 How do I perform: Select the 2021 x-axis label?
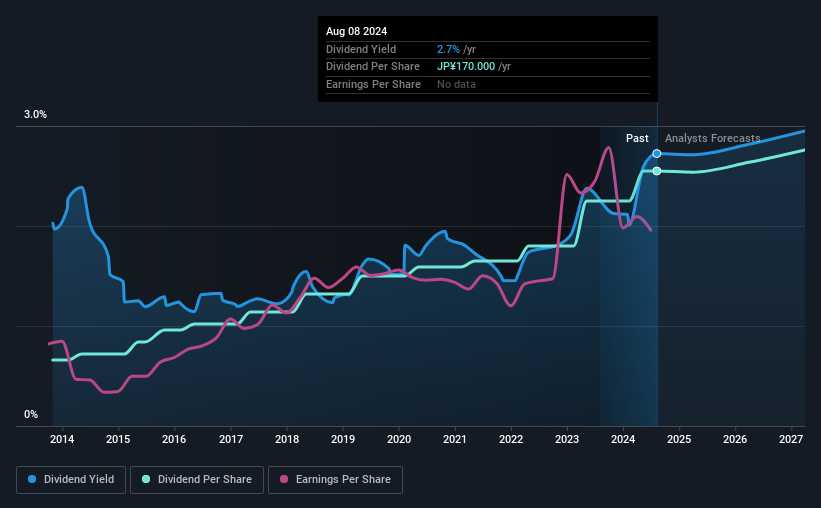454,439
